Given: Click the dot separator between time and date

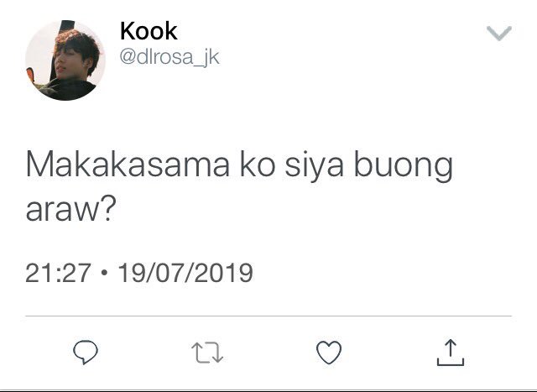Looking at the screenshot, I should coord(104,273).
